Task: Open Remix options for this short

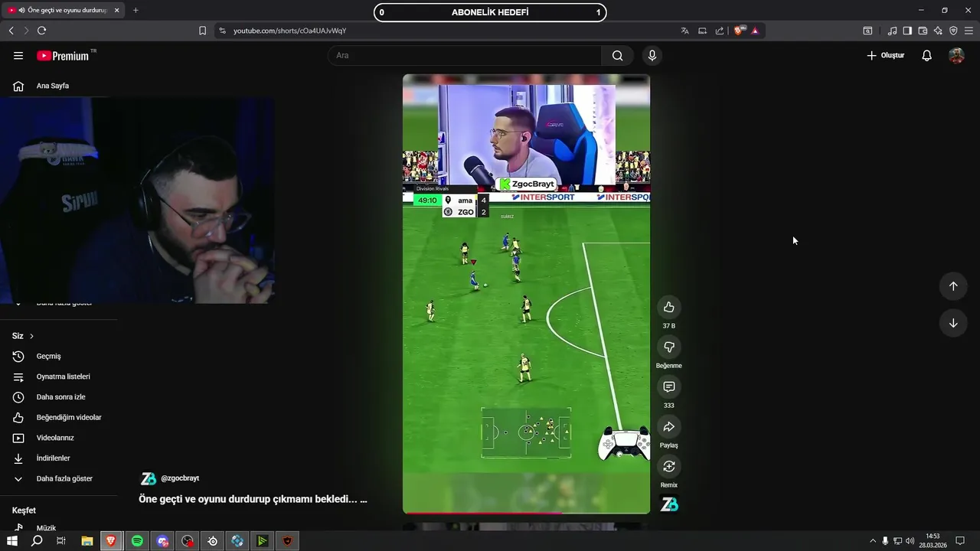Action: pos(668,466)
